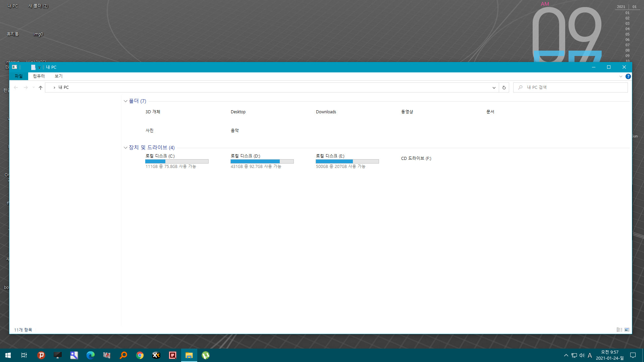Open the 컴퓨터 ribbon tab

(x=39, y=76)
